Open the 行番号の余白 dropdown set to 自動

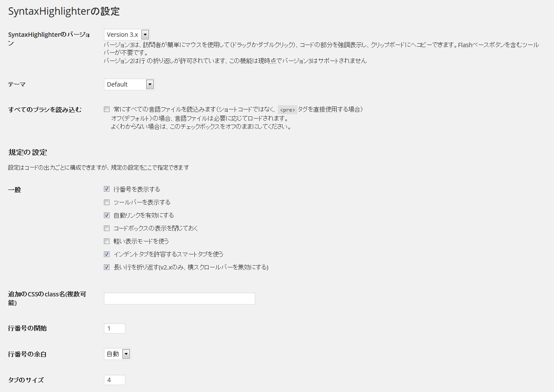(117, 354)
